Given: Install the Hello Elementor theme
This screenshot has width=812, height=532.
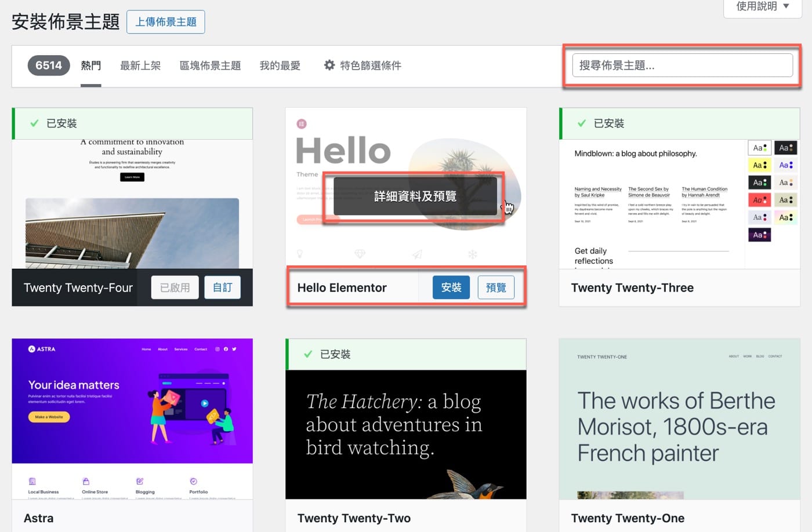Looking at the screenshot, I should click(x=451, y=287).
